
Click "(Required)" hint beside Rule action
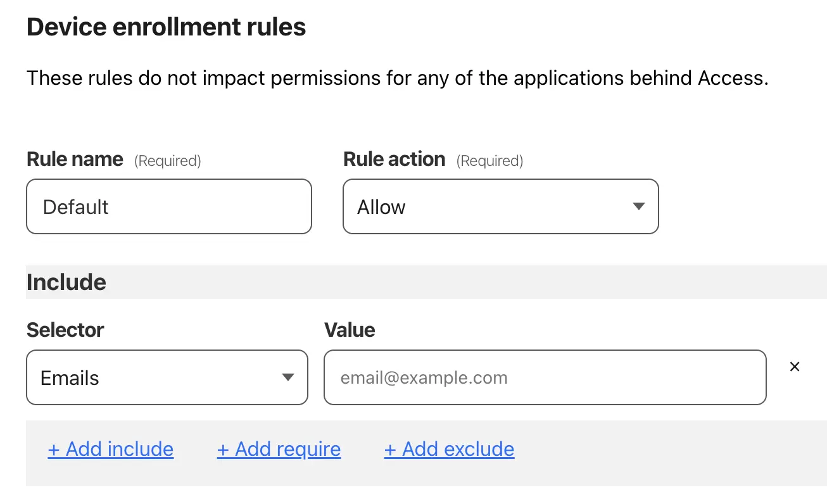(x=489, y=161)
